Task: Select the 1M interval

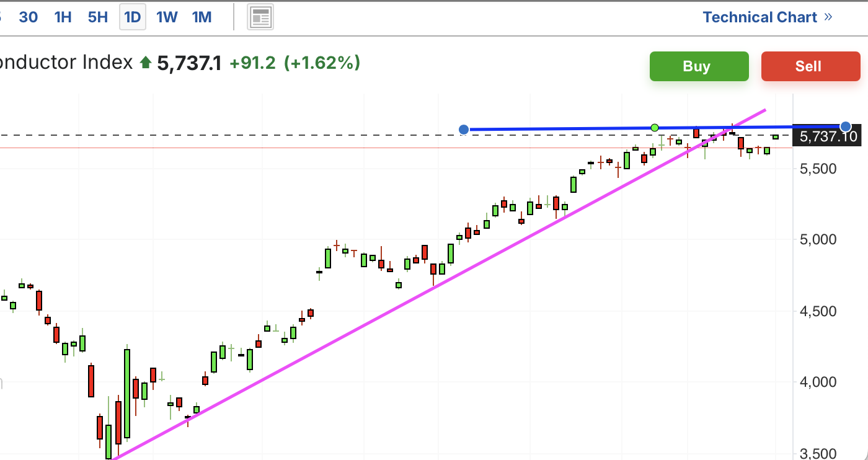Action: (202, 17)
